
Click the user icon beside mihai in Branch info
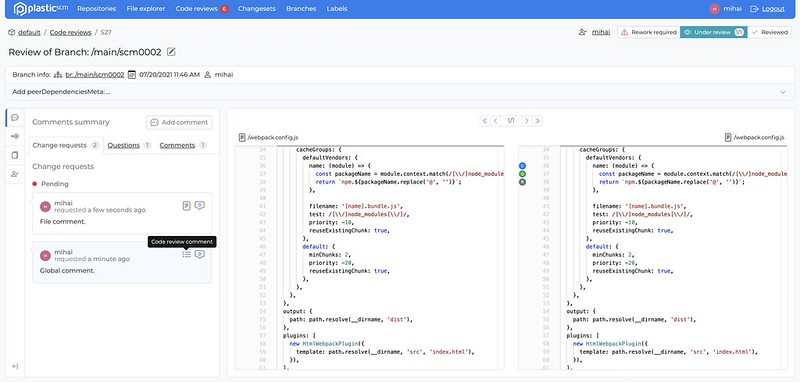pos(208,74)
